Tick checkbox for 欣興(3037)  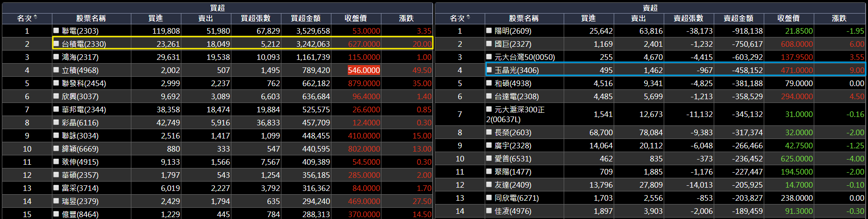(x=56, y=96)
